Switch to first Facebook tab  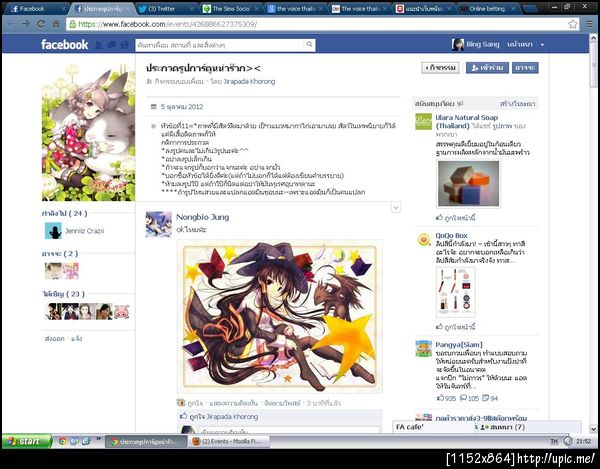pyautogui.click(x=36, y=8)
